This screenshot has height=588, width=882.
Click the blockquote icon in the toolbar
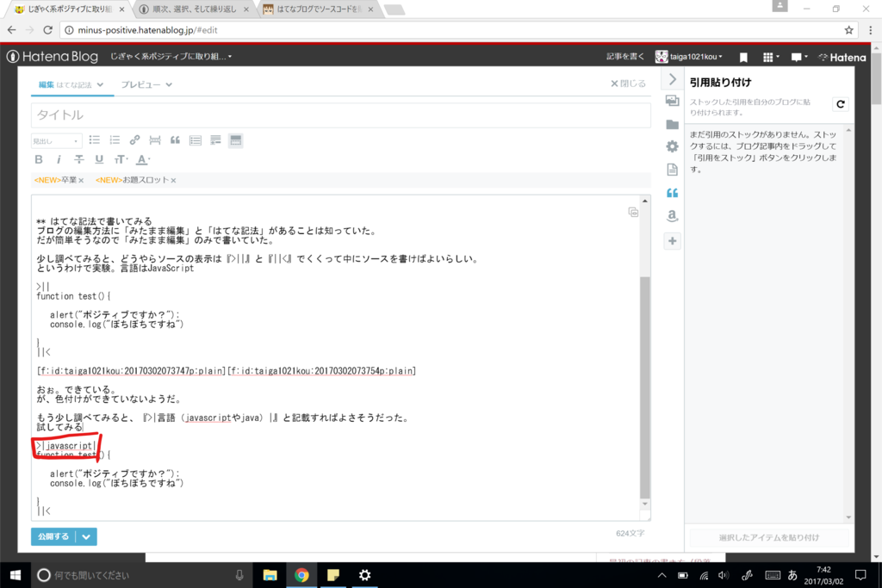177,139
